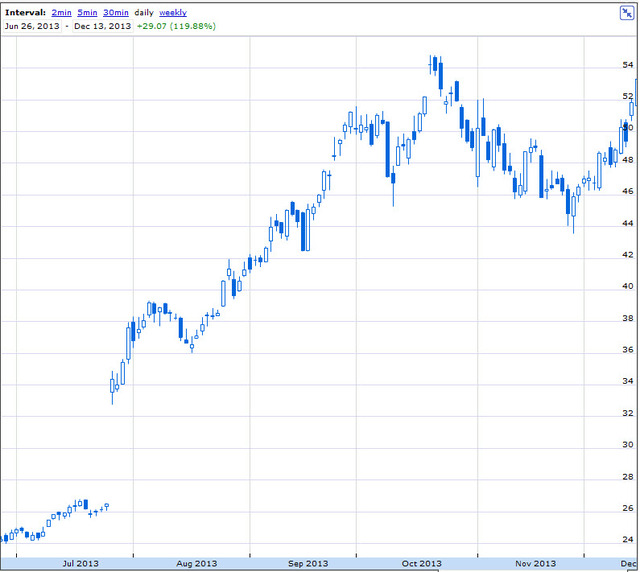Click the 40 price axis label
This screenshot has height=572, width=640.
tap(628, 286)
